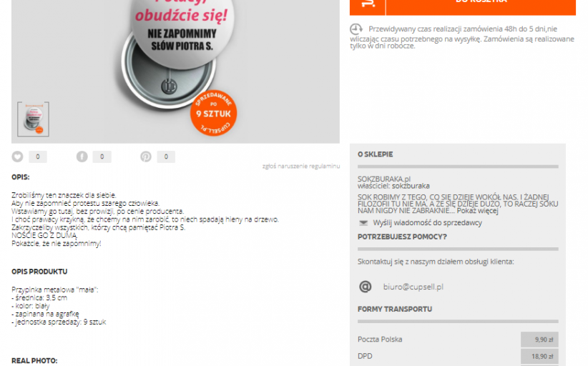Click the @ email icon

point(366,287)
